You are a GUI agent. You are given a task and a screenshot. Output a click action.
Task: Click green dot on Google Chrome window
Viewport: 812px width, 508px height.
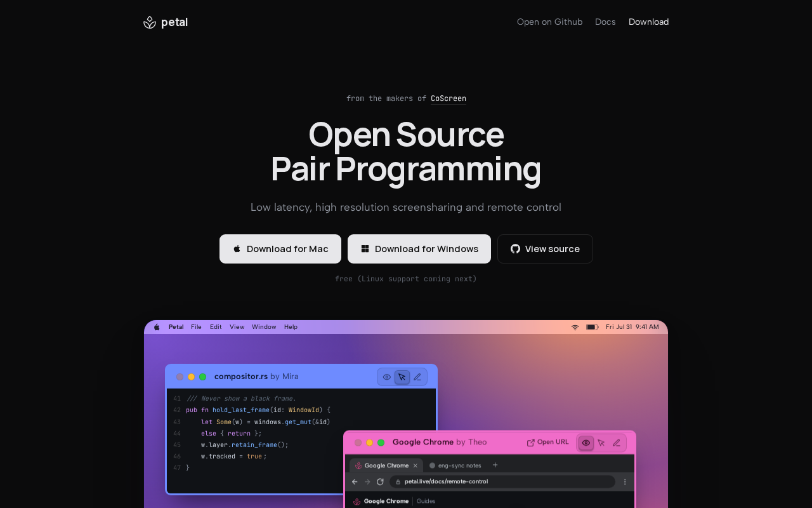[381, 443]
